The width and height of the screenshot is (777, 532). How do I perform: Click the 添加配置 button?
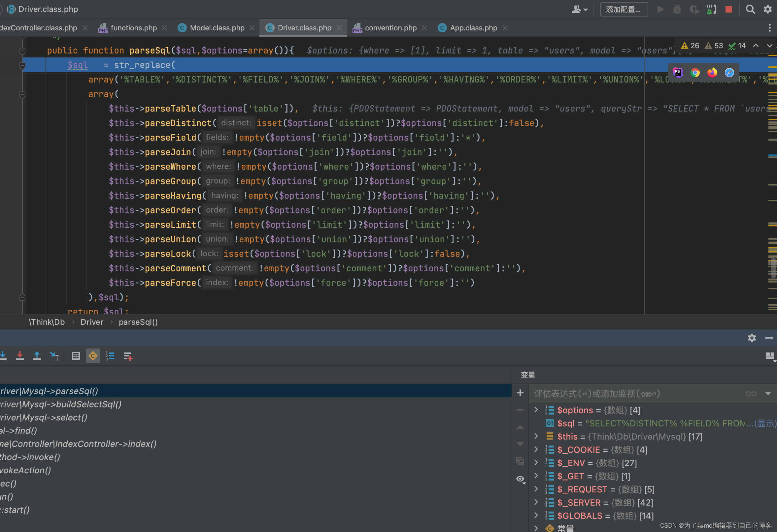click(624, 9)
